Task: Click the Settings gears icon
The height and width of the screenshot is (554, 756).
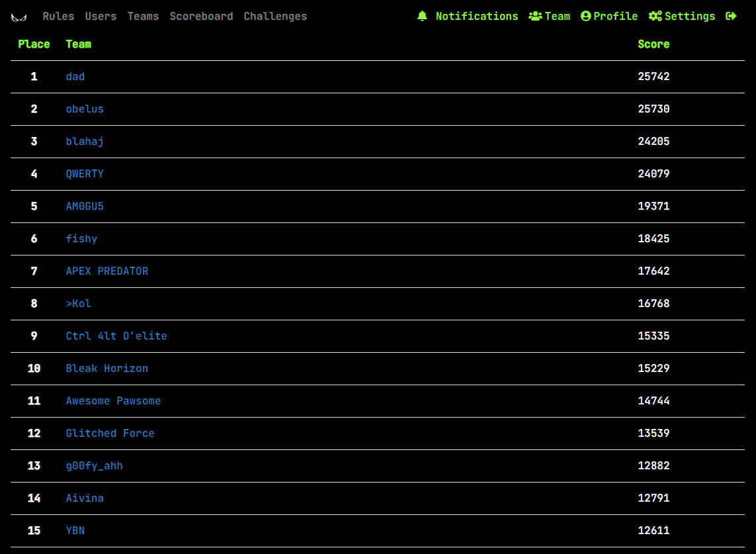Action: pos(655,16)
